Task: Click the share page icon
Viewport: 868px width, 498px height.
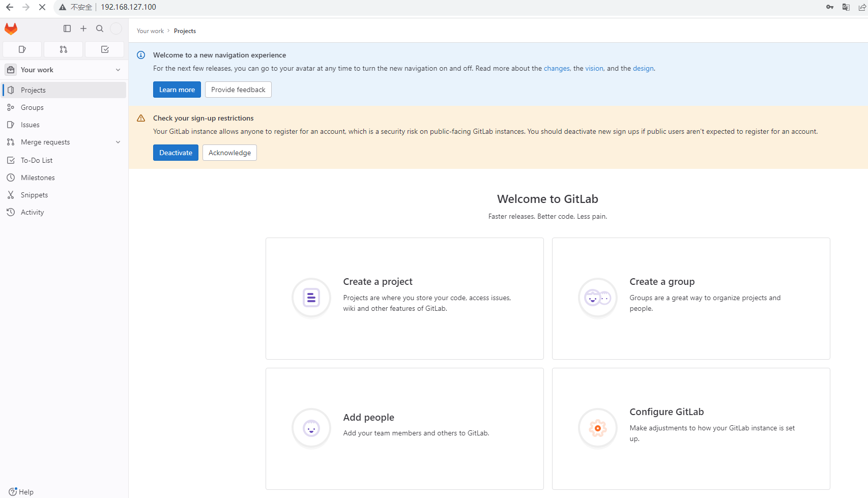Action: pyautogui.click(x=862, y=7)
